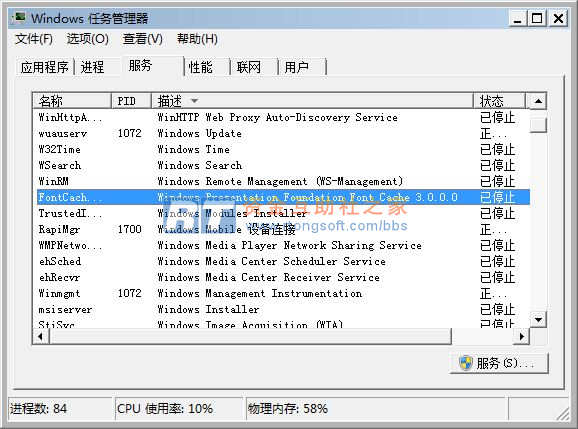
Task: Open the 服务(S)... button
Action: click(x=499, y=363)
